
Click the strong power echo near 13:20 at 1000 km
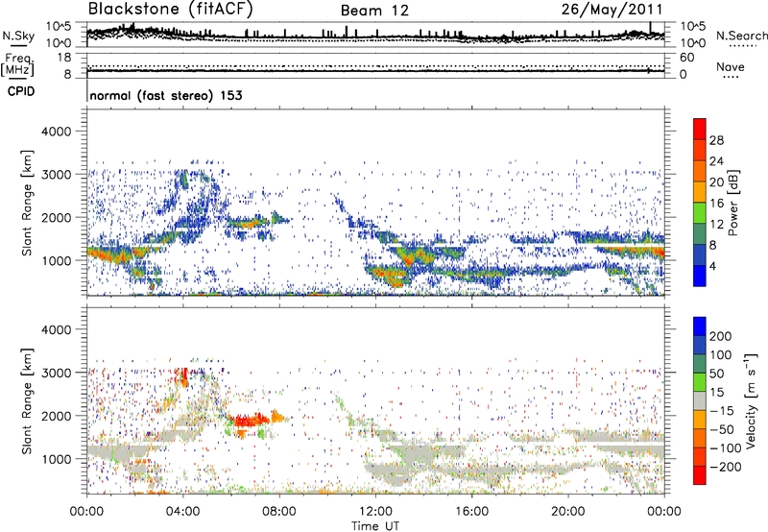409,258
